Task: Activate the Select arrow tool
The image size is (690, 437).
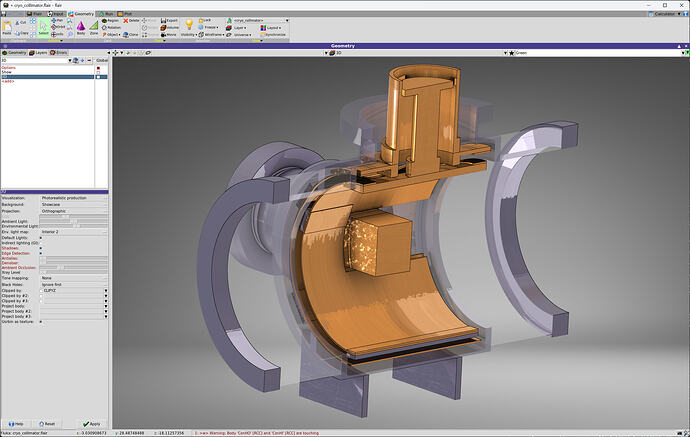Action: click(x=43, y=28)
